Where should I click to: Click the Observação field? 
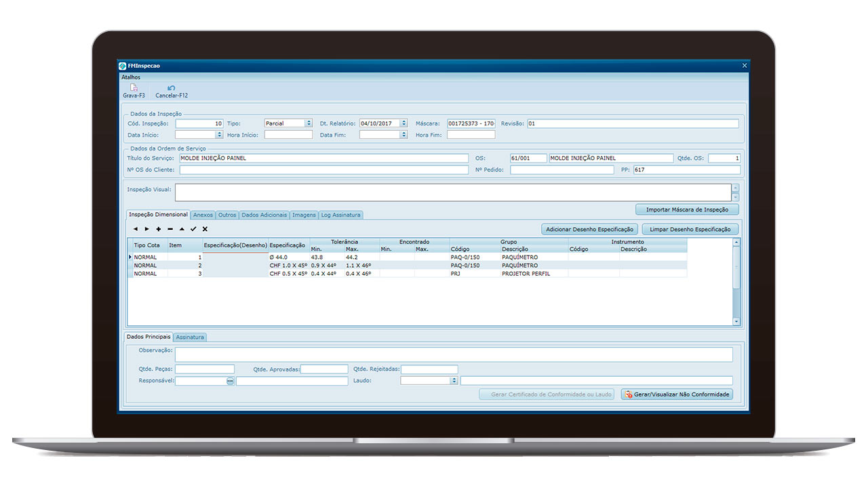[454, 354]
